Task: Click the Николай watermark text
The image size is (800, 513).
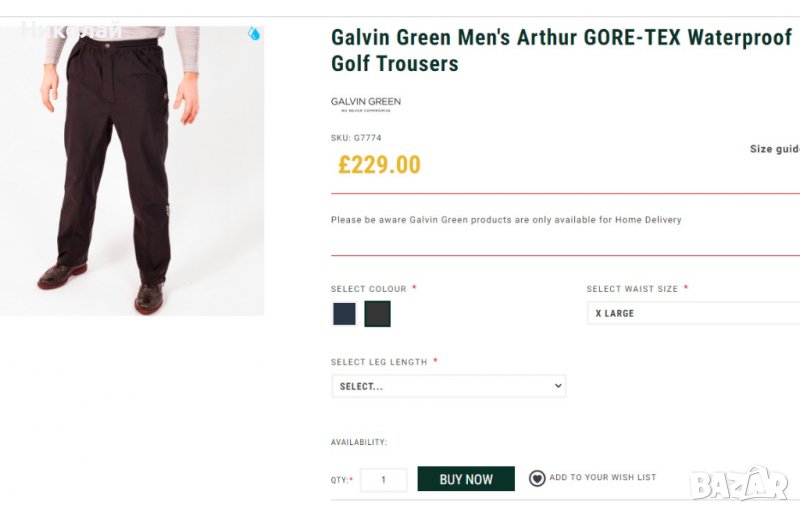Action: [x=70, y=30]
